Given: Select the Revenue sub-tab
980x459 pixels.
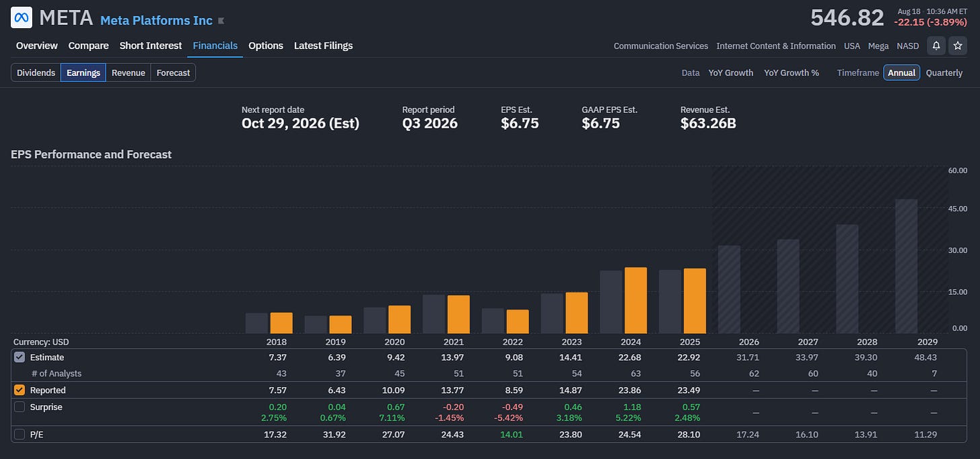Looking at the screenshot, I should click(129, 73).
